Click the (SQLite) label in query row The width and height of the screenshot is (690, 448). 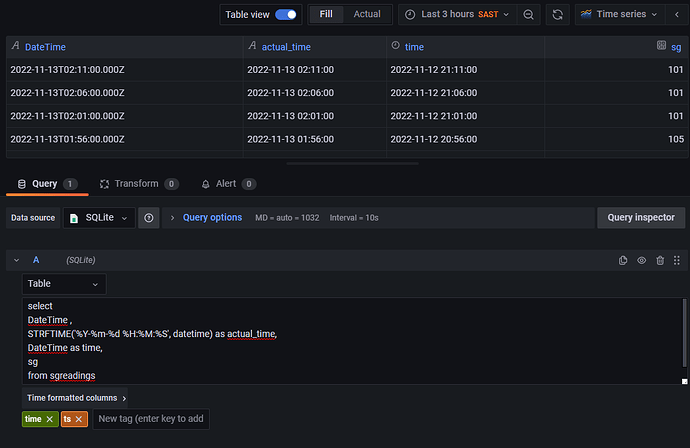(x=81, y=261)
